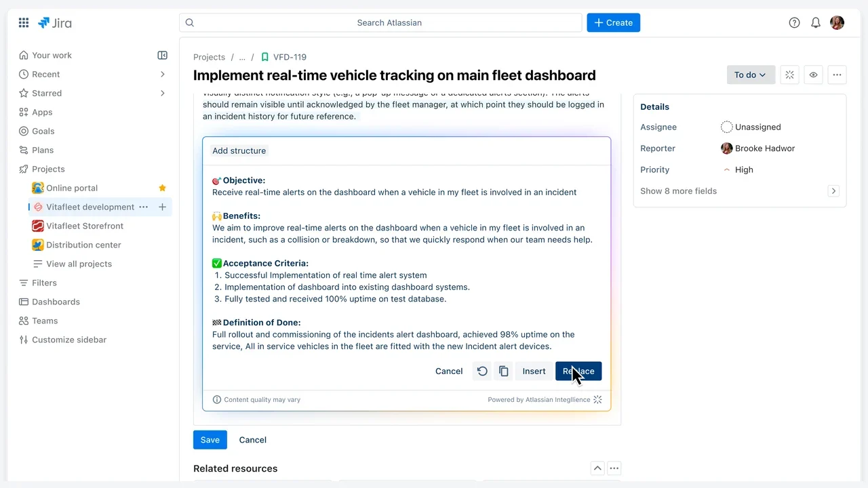Click the Unassigned assignee field
Viewport: 868px width, 488px height.
[x=751, y=127]
